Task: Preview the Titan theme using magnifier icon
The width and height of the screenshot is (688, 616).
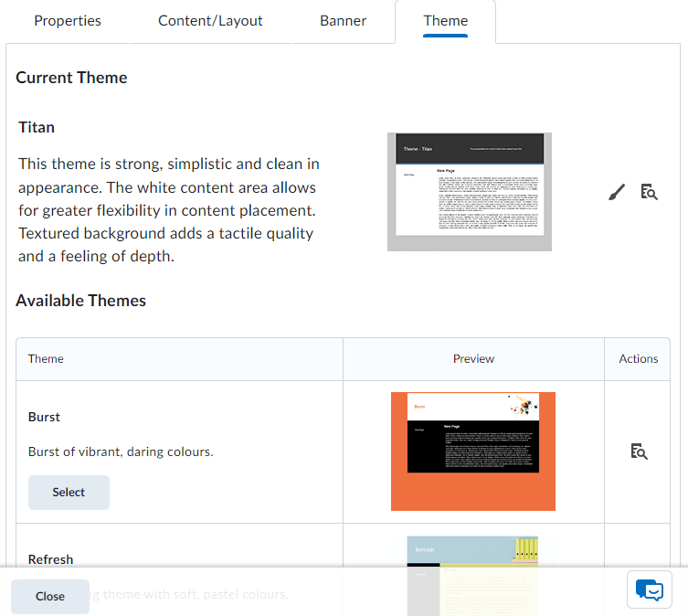Action: click(649, 192)
